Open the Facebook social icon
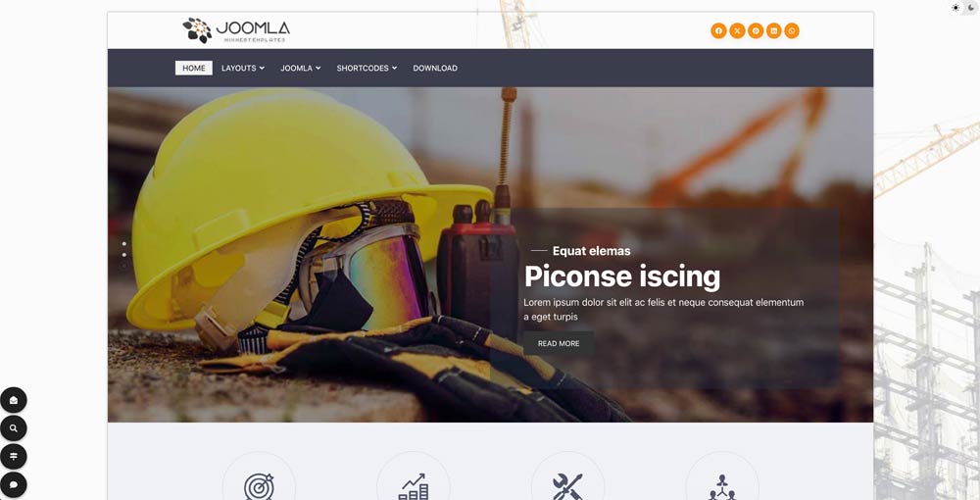Image resolution: width=980 pixels, height=500 pixels. [718, 30]
